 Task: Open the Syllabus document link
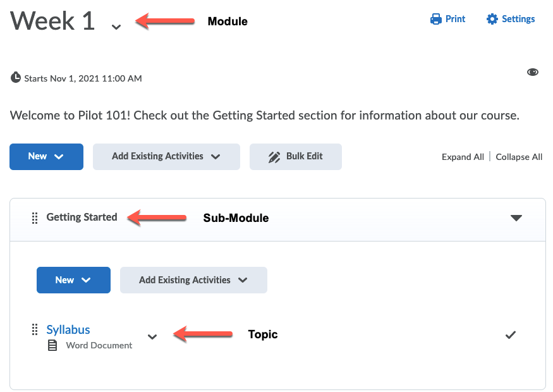click(68, 329)
